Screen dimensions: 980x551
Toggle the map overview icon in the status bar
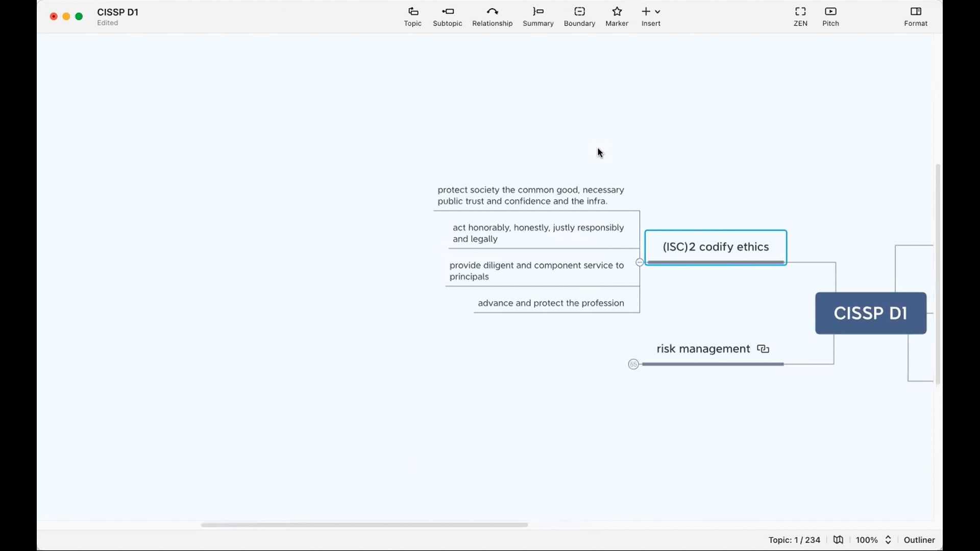click(x=838, y=540)
